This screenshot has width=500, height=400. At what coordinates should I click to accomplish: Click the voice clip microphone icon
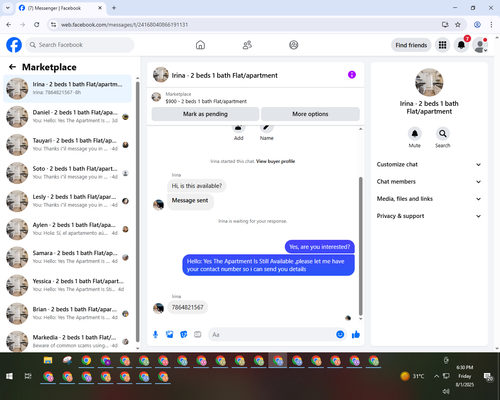(155, 334)
